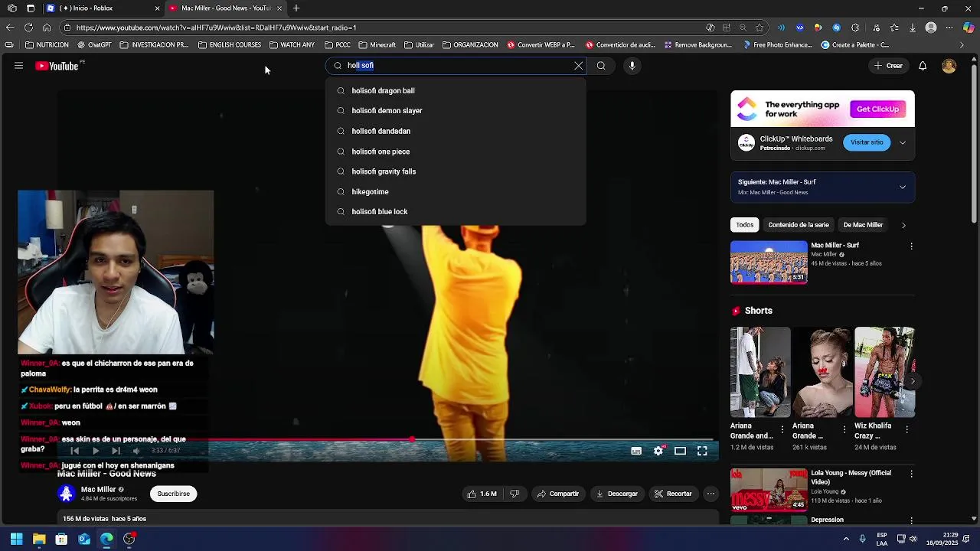
Task: Open the YouTube notifications bell
Action: (923, 66)
